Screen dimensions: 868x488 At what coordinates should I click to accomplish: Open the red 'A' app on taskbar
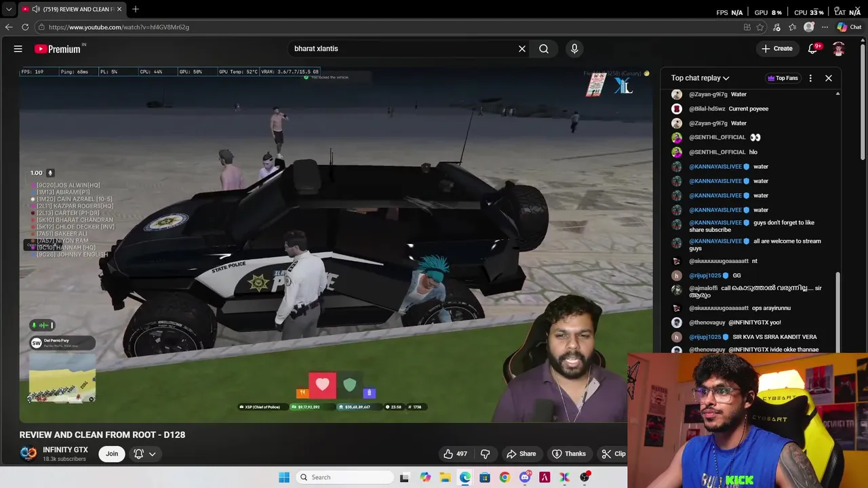point(545,477)
